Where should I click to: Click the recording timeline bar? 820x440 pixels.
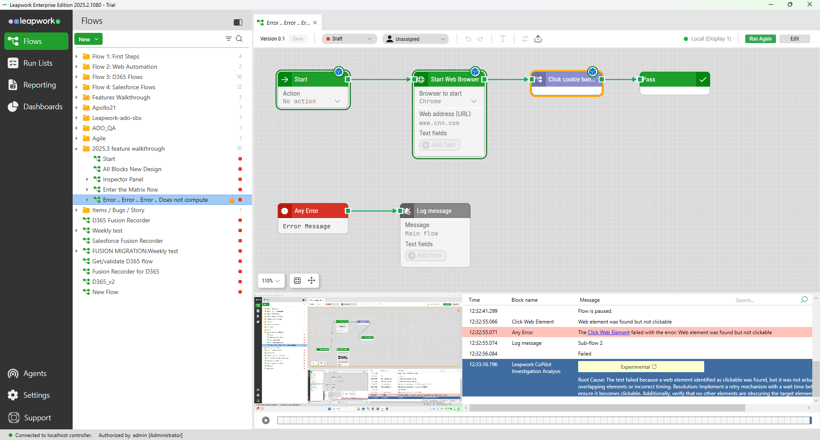pos(544,420)
